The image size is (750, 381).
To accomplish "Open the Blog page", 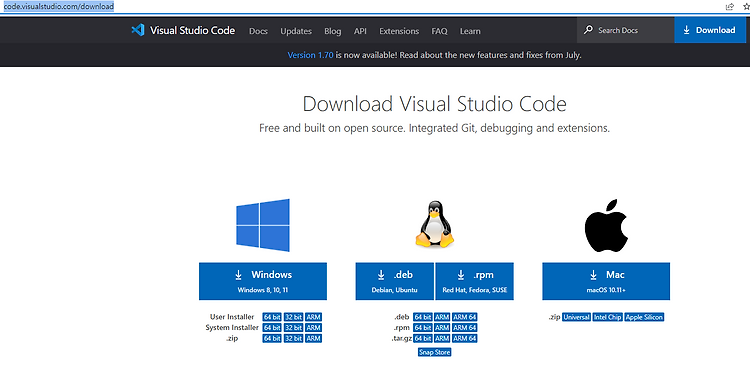I will coord(332,31).
